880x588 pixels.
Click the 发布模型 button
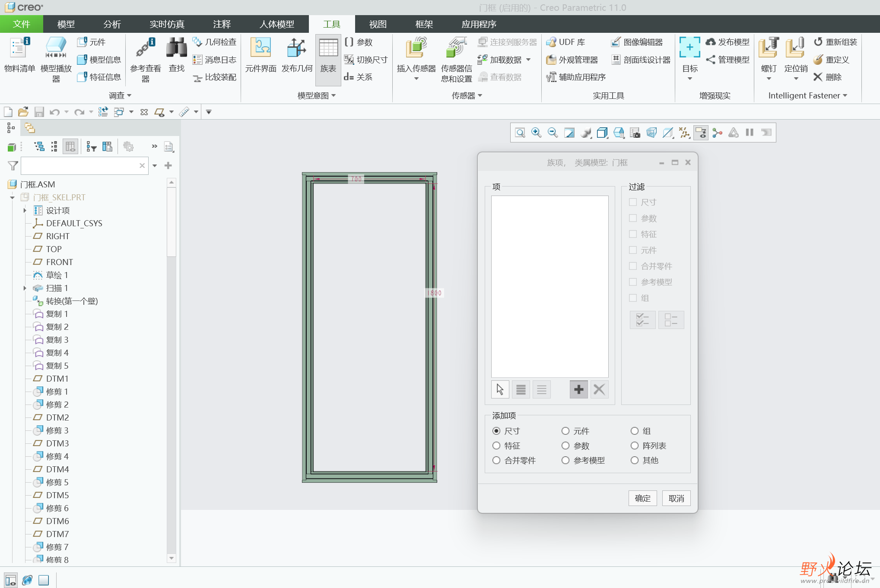pos(728,42)
